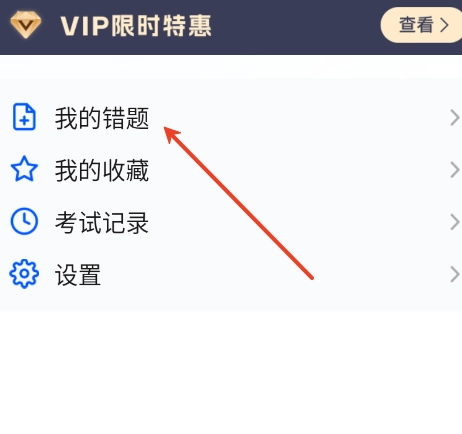This screenshot has height=434, width=462.
Task: Open the VIP限时特惠 promotion title
Action: click(x=136, y=26)
